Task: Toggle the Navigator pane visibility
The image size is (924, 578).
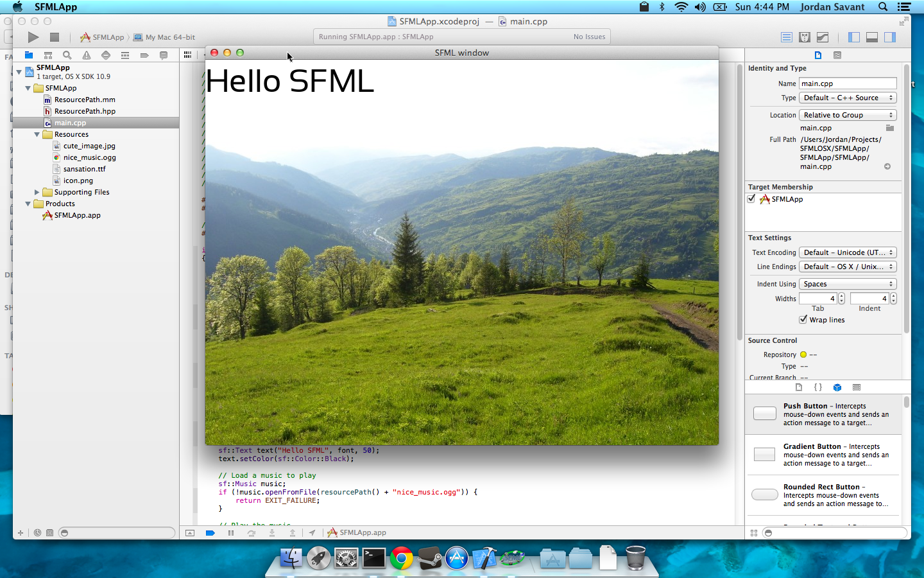Action: point(853,37)
